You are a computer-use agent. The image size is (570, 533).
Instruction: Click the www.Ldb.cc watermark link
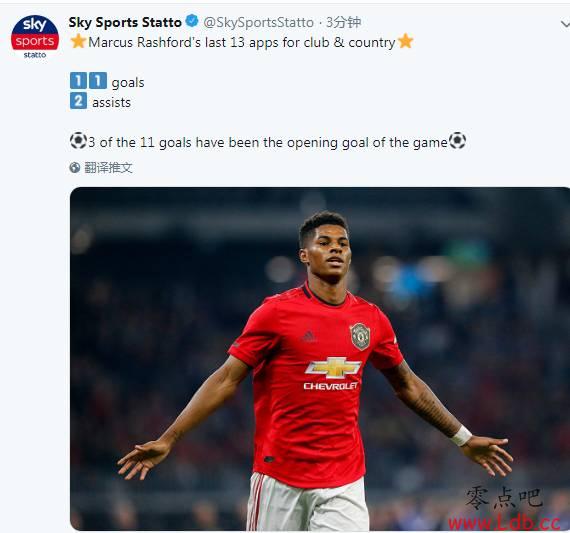[x=503, y=523]
